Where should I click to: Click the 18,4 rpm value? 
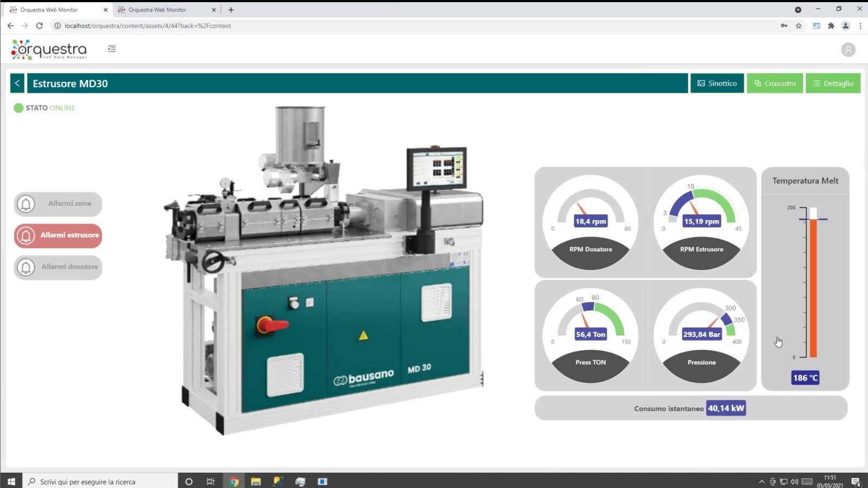coord(590,221)
